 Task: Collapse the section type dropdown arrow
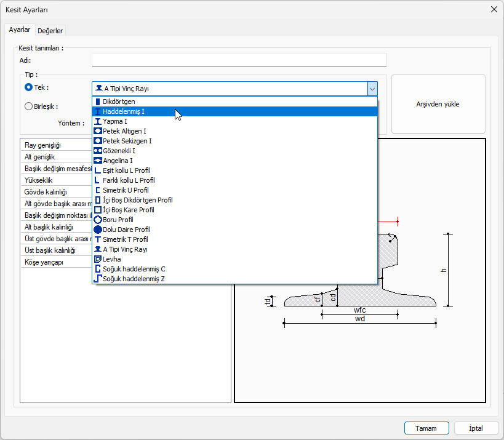[372, 89]
